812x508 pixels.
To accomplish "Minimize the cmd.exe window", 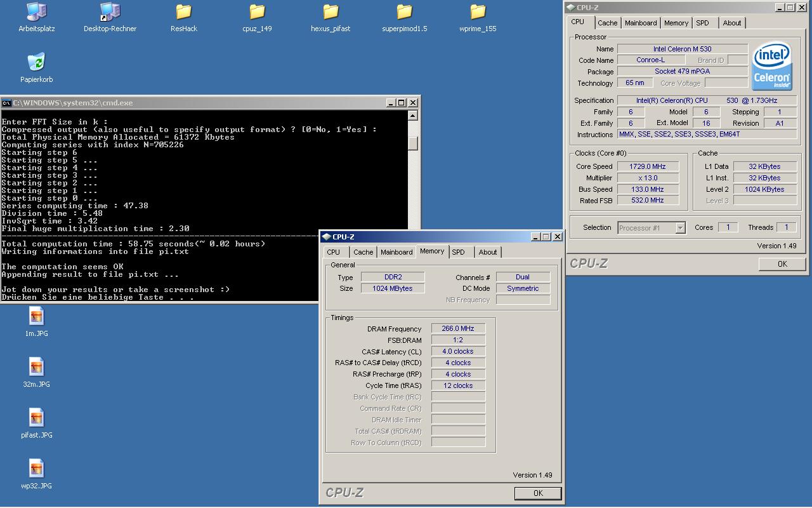I will (391, 103).
